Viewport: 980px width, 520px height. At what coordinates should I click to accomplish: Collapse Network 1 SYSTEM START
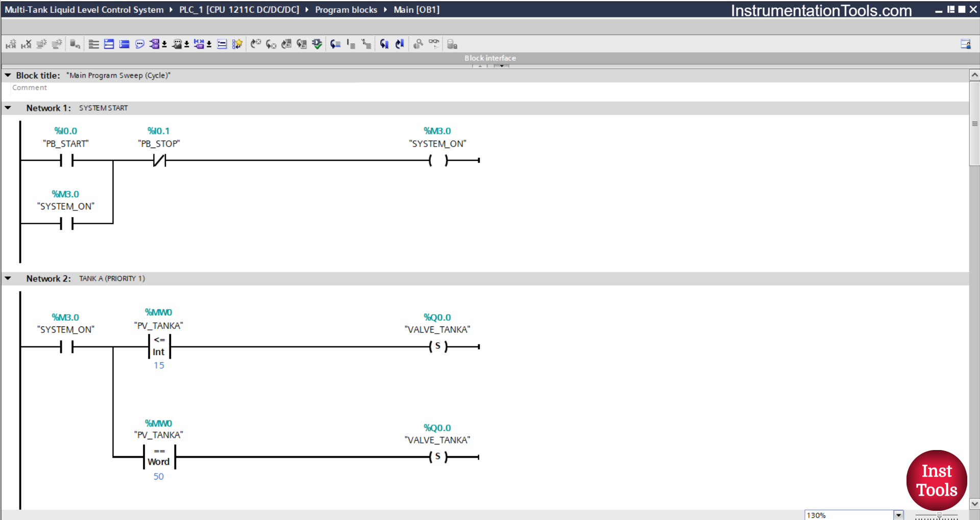pyautogui.click(x=7, y=108)
